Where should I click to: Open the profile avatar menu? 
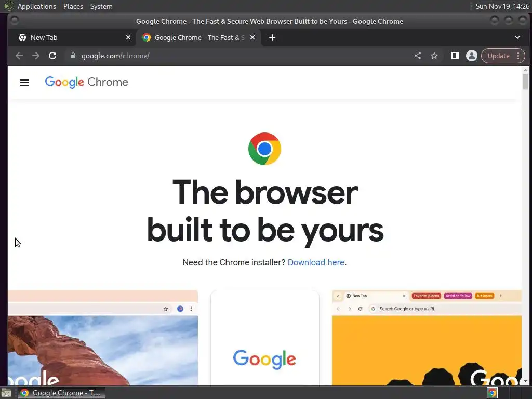(472, 56)
